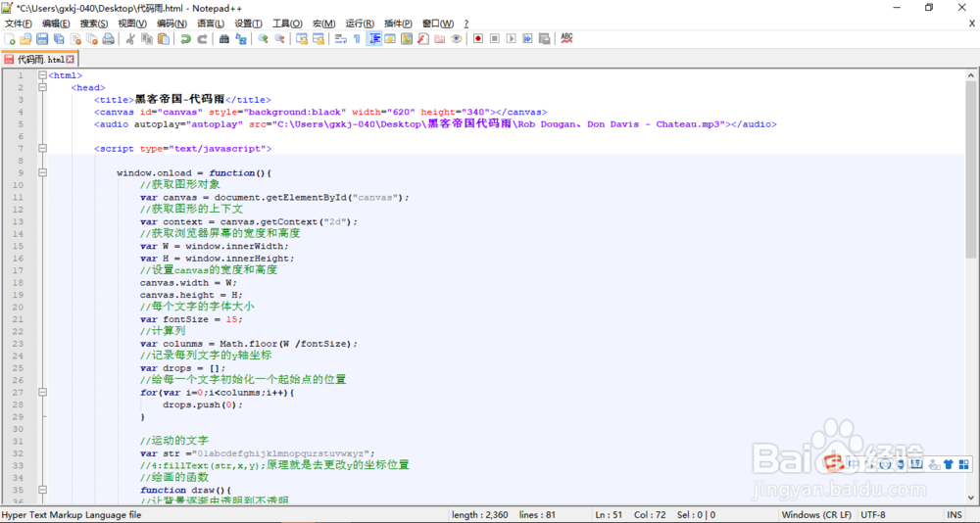Screen dimensions: 980x523
Task: Click the Copy toolbar icon
Action: [x=147, y=39]
